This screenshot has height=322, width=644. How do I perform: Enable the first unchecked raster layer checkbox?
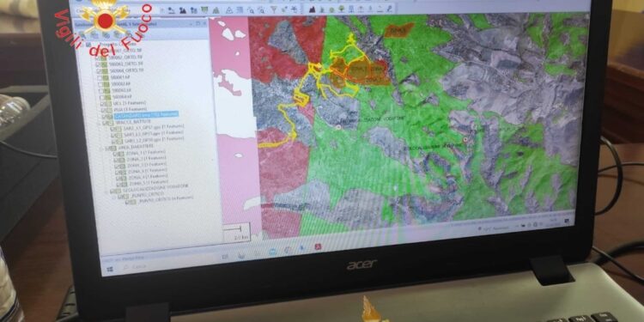pos(100,77)
